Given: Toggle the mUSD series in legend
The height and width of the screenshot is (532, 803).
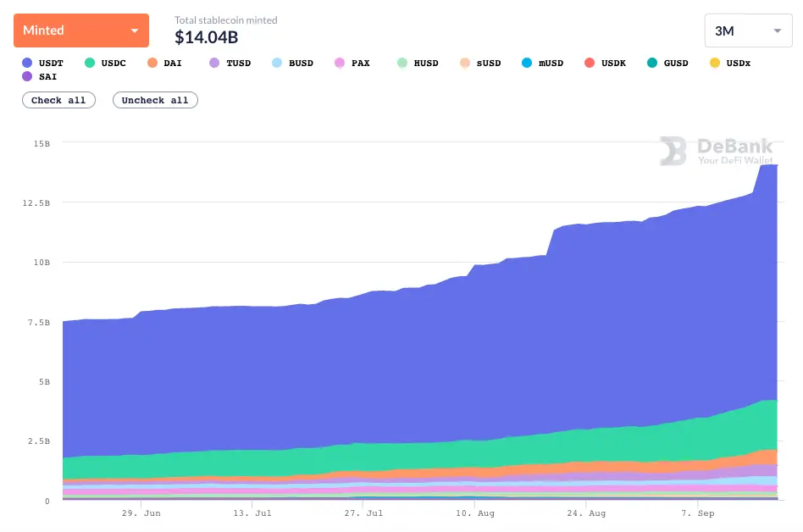Looking at the screenshot, I should click(x=543, y=63).
